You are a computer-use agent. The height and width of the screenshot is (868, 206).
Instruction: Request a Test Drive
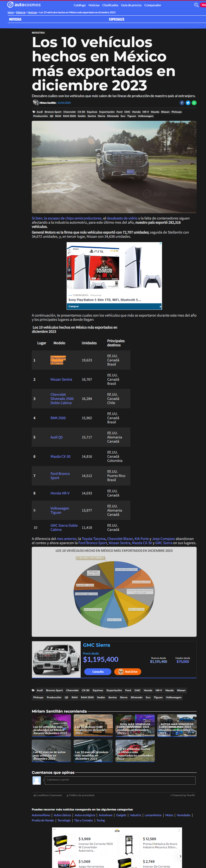[127, 671]
